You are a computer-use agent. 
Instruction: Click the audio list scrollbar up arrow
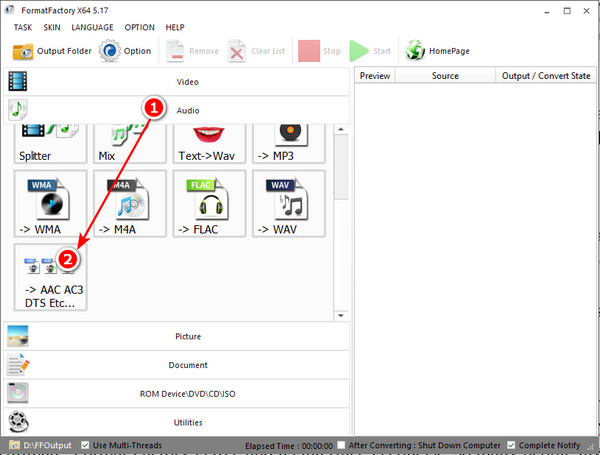coord(341,129)
